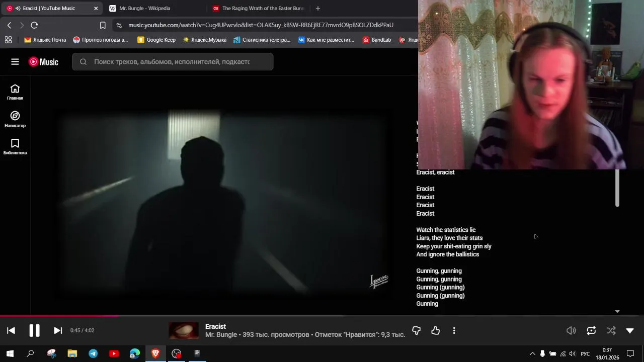
Task: Open Google Keep bookmark
Action: tap(156, 40)
